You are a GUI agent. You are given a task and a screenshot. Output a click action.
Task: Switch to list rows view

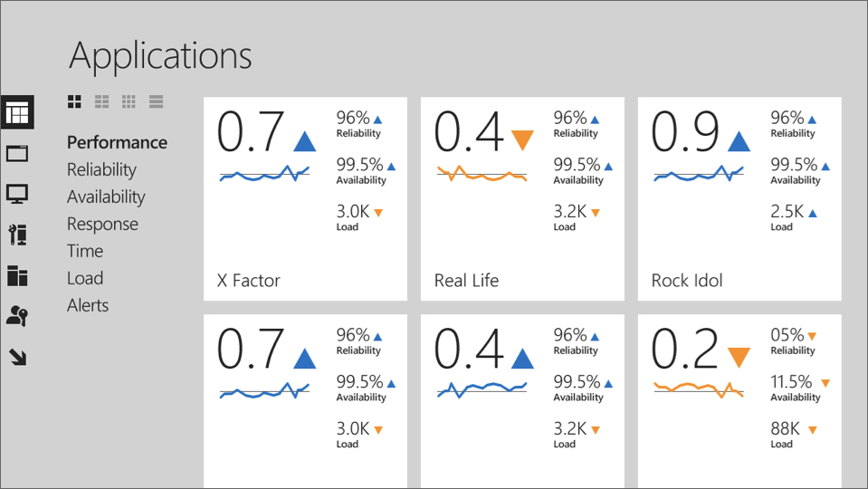pyautogui.click(x=157, y=102)
